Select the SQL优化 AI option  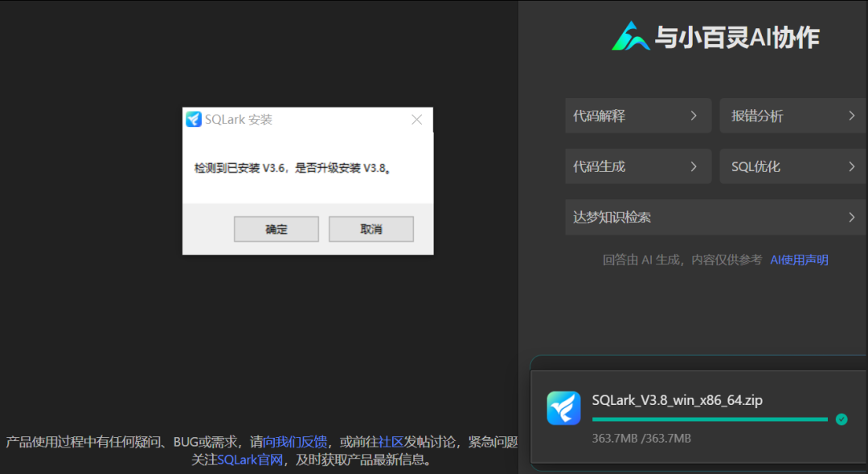tap(792, 166)
